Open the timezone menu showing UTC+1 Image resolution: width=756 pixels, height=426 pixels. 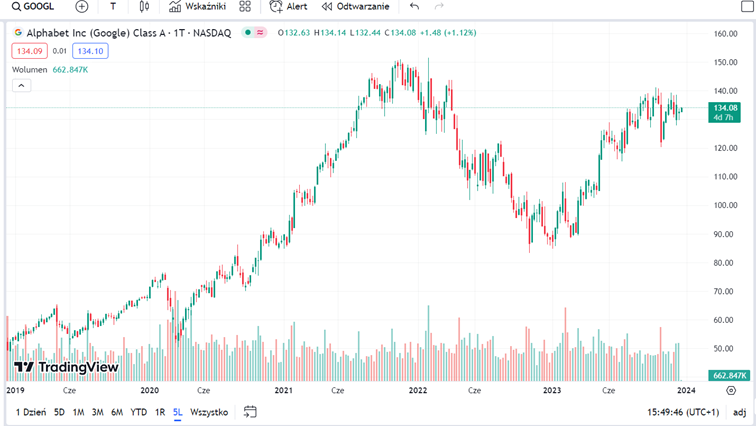684,412
